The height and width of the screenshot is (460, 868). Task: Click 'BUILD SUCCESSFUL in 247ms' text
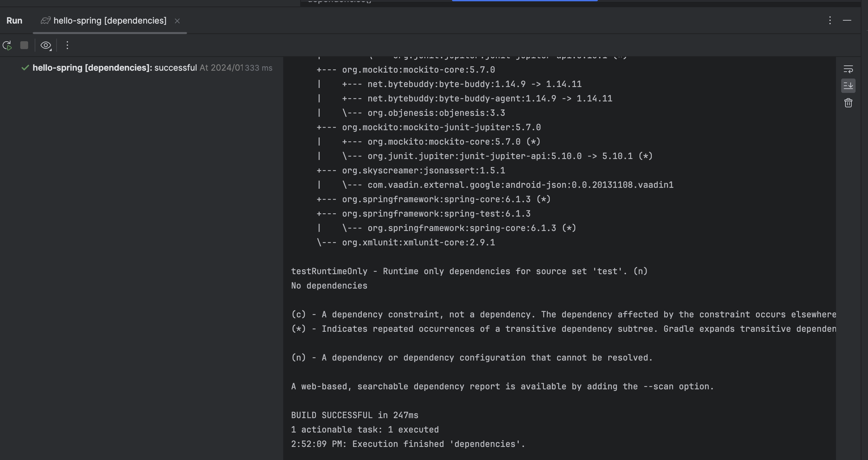pyautogui.click(x=355, y=416)
